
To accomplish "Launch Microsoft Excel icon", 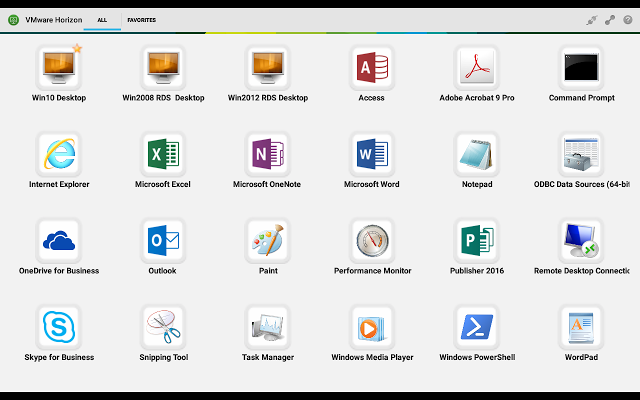I will (163, 154).
